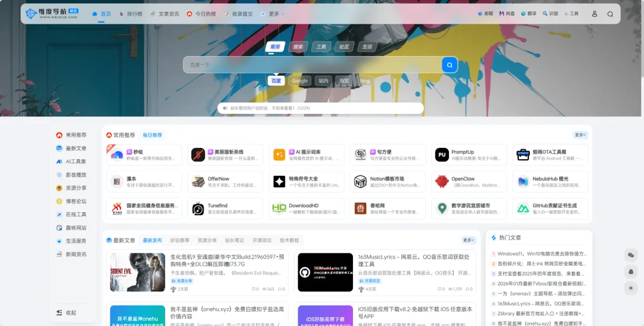Open the user account icon in header
The width and height of the screenshot is (644, 326).
[x=595, y=14]
